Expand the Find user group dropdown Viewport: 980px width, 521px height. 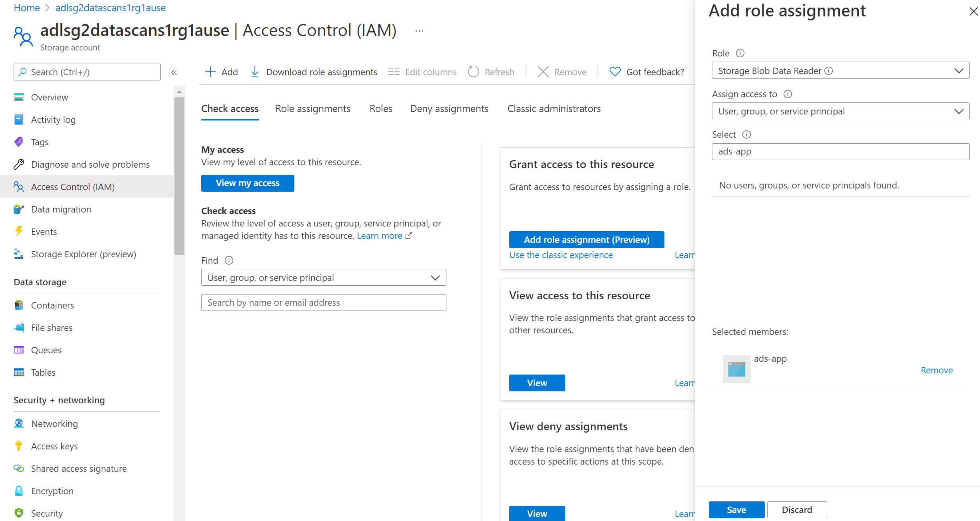tap(436, 277)
